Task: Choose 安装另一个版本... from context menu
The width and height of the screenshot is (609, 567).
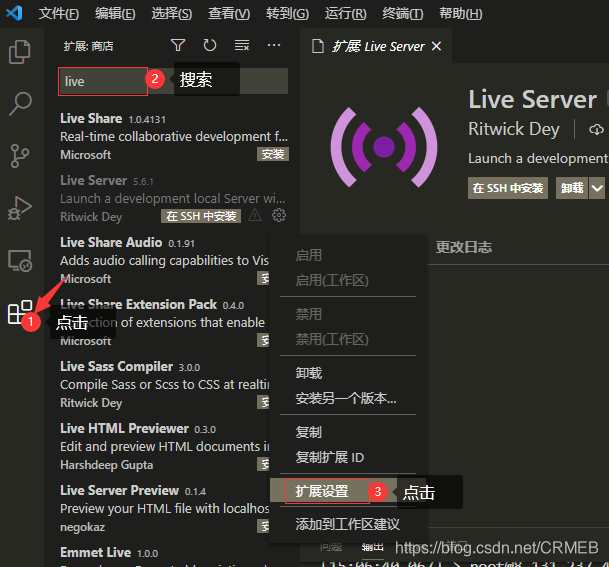Action: point(348,398)
